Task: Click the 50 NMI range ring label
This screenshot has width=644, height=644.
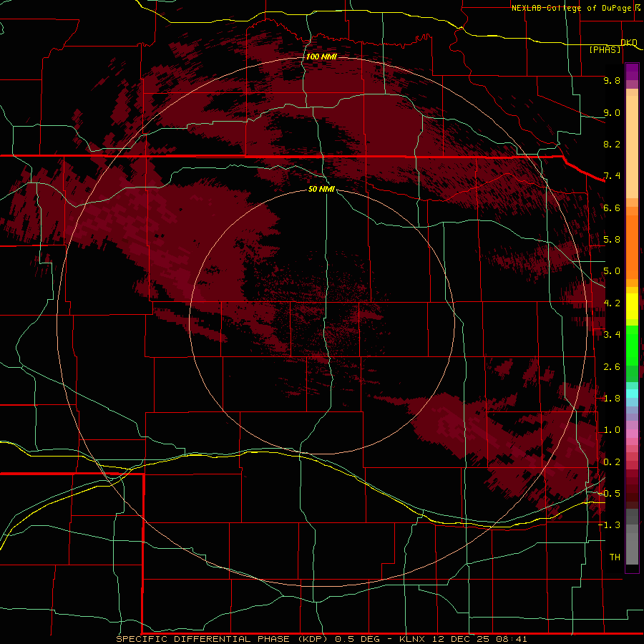Action: [x=321, y=189]
